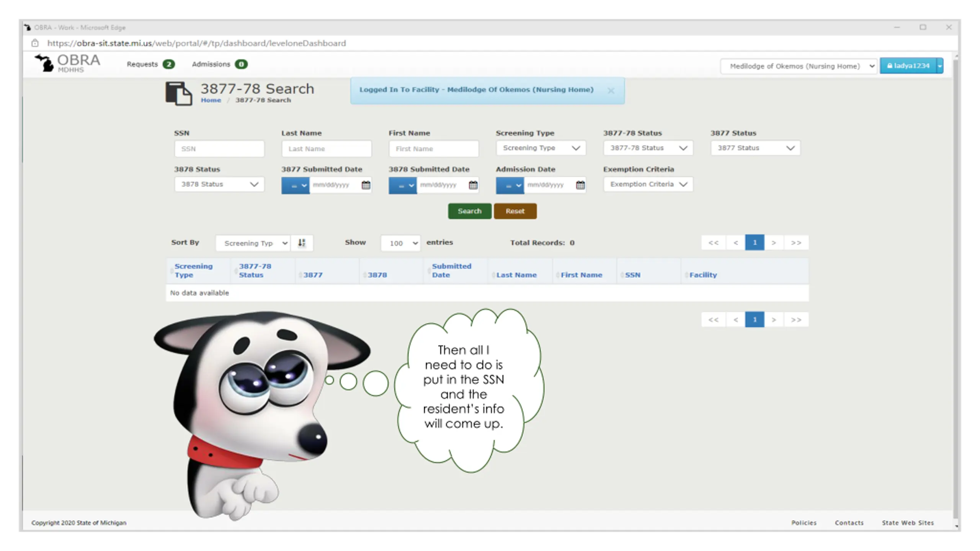Screen dimensions: 980x551
Task: Expand the ladya1234 user menu arrow
Action: (939, 66)
